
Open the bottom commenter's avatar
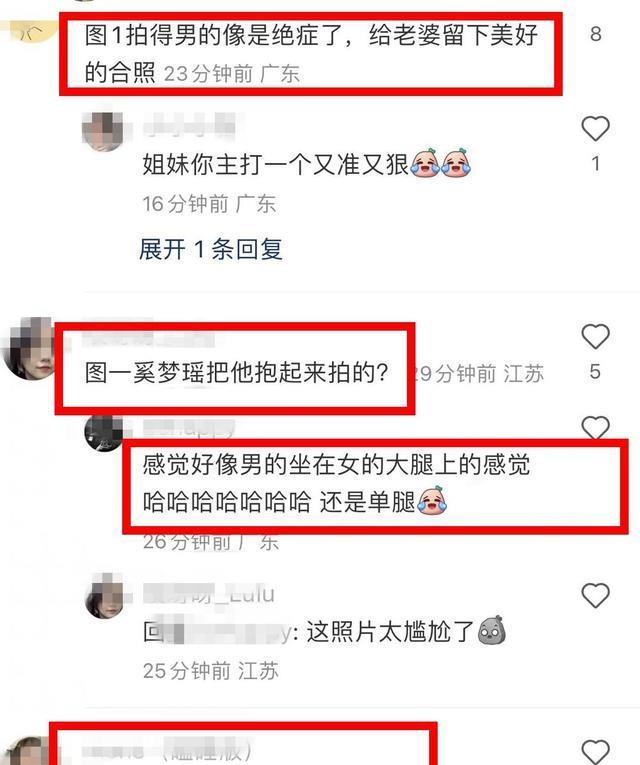27,751
